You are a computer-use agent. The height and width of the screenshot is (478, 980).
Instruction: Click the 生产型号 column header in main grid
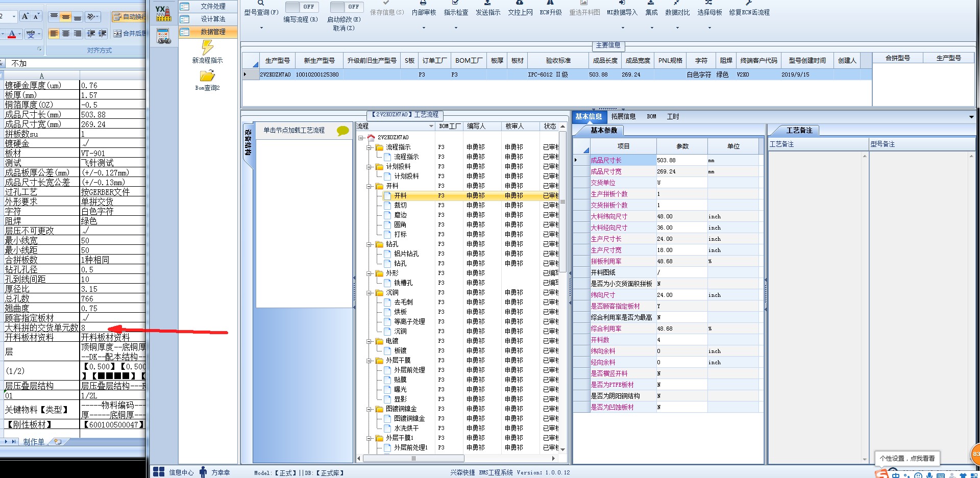pyautogui.click(x=278, y=61)
